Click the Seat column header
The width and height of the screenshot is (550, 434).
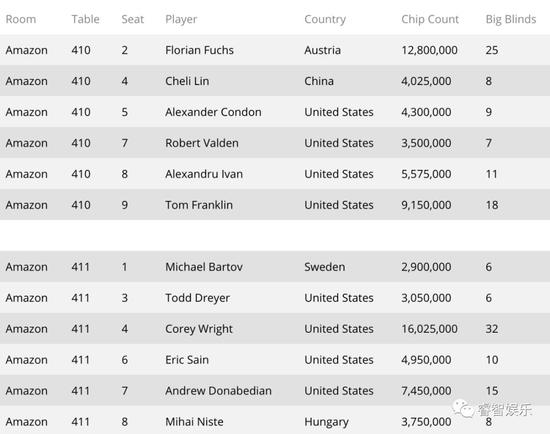[x=133, y=19]
